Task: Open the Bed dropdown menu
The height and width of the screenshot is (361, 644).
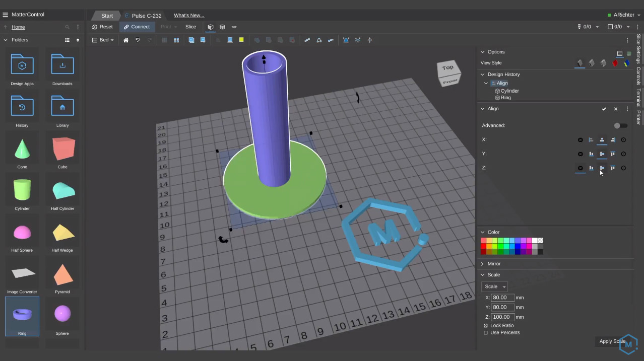Action: (103, 40)
